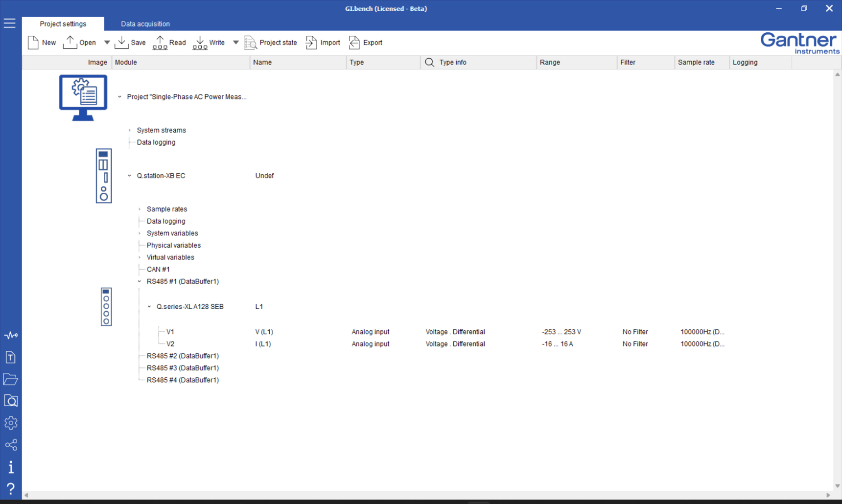Switch to the Project settings tab
842x504 pixels.
coord(63,23)
